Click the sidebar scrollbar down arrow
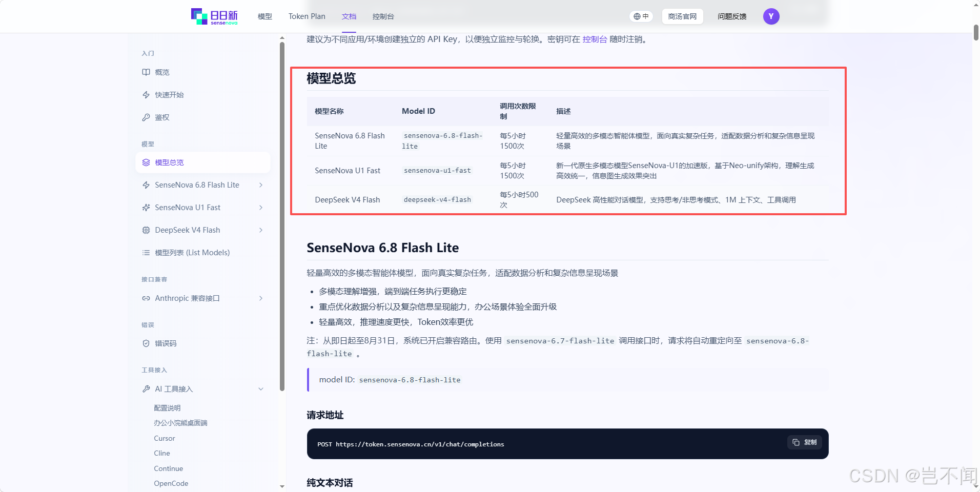 [282, 486]
